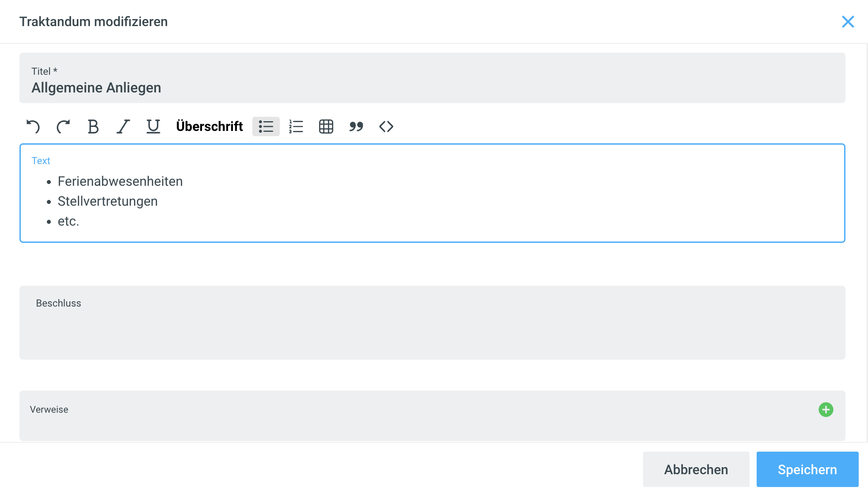This screenshot has width=868, height=491.
Task: Toggle the bulleted list button
Action: tap(266, 127)
